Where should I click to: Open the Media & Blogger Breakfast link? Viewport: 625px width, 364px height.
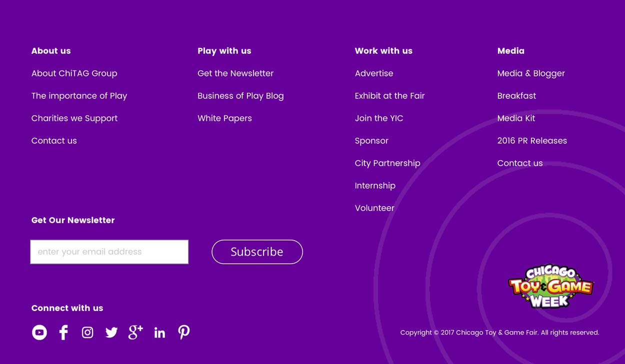(531, 84)
